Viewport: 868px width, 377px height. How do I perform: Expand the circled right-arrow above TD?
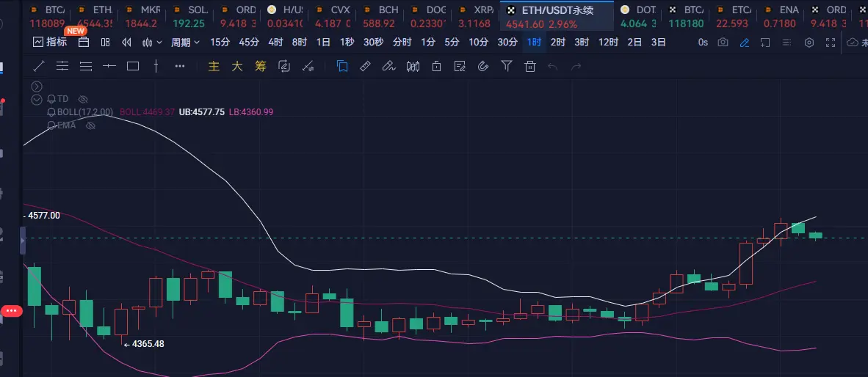[37, 87]
